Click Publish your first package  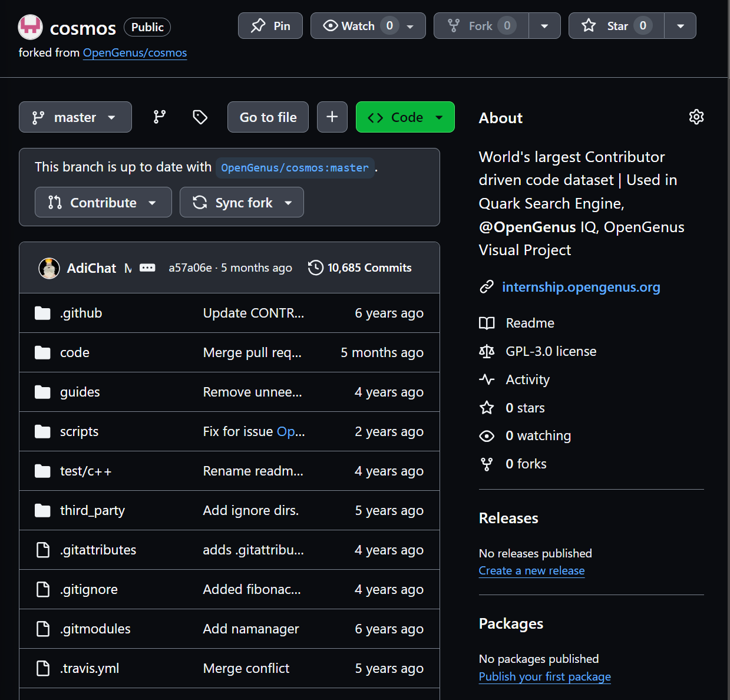point(544,676)
